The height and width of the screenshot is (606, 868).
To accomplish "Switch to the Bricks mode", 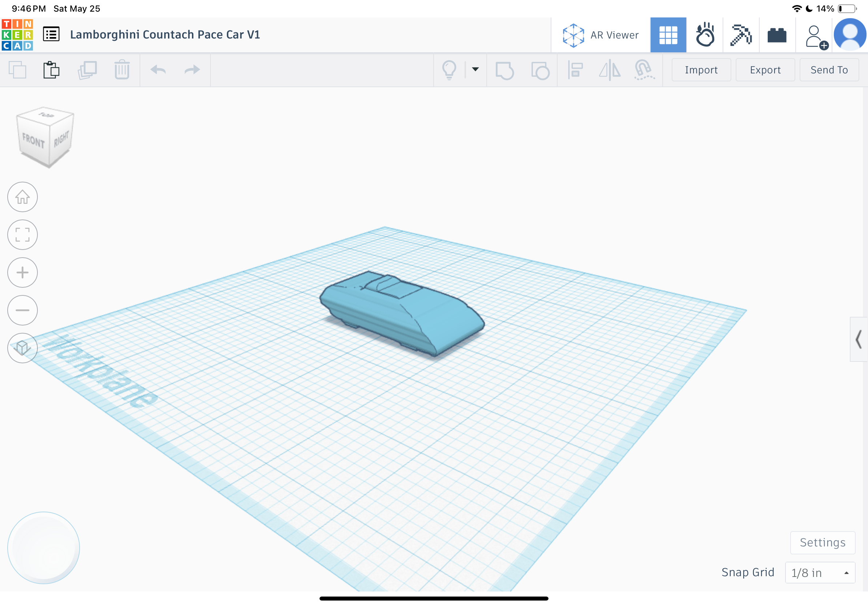I will pos(777,35).
